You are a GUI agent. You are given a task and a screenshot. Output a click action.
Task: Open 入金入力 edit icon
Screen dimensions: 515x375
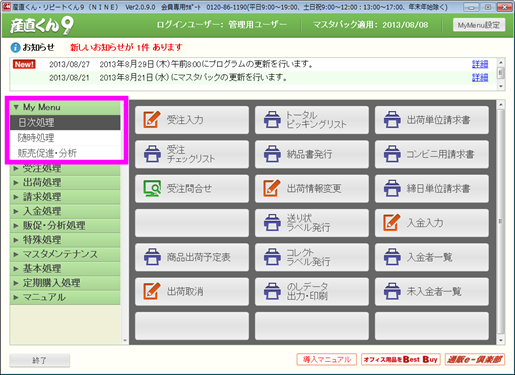coord(392,223)
